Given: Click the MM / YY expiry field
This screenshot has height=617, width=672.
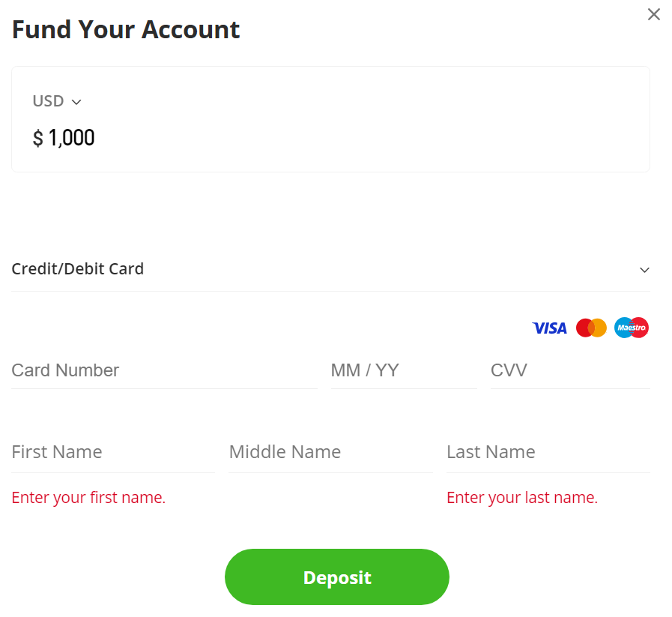Looking at the screenshot, I should pos(403,370).
